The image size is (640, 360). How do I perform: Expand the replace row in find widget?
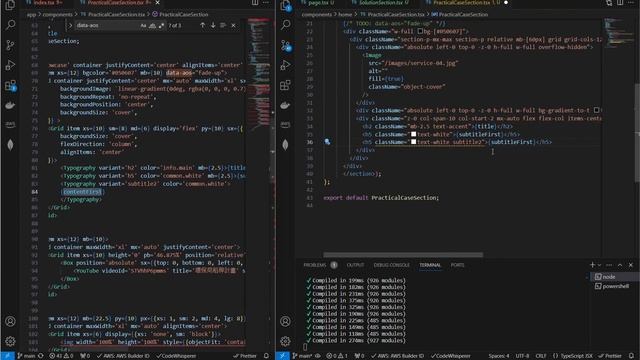(70, 25)
